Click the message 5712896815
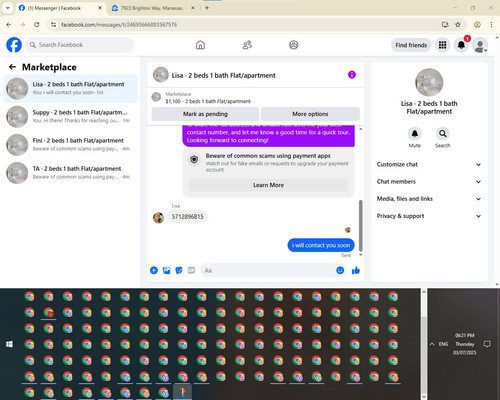The height and width of the screenshot is (400, 500). pos(187,217)
